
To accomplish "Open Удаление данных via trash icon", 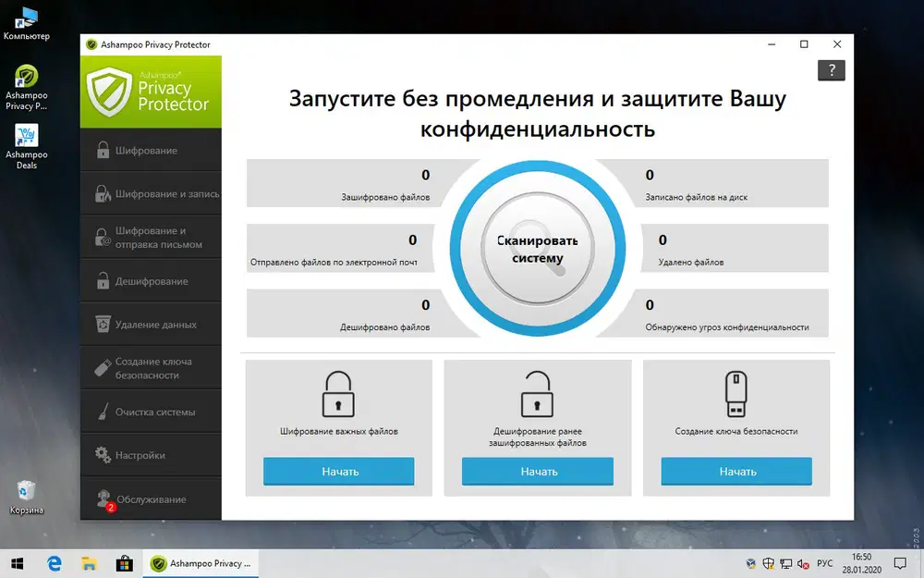I will tap(151, 323).
